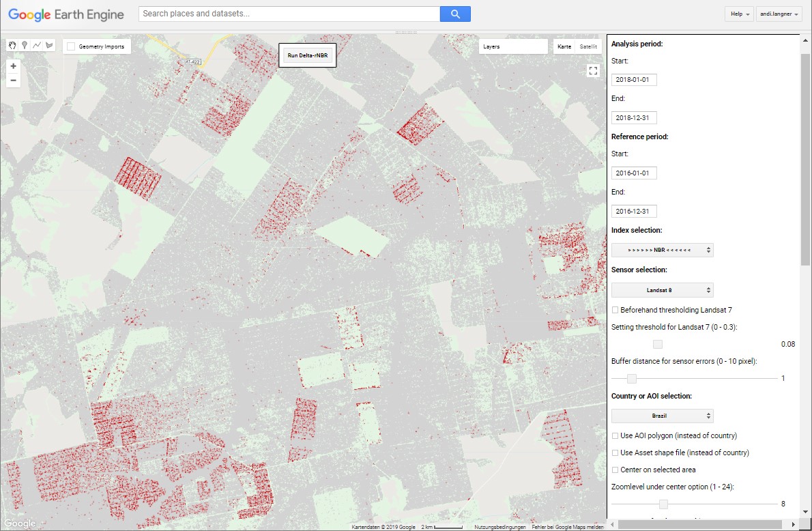This screenshot has width=812, height=531.
Task: Edit reference period end date 2016-12-31
Action: click(634, 212)
